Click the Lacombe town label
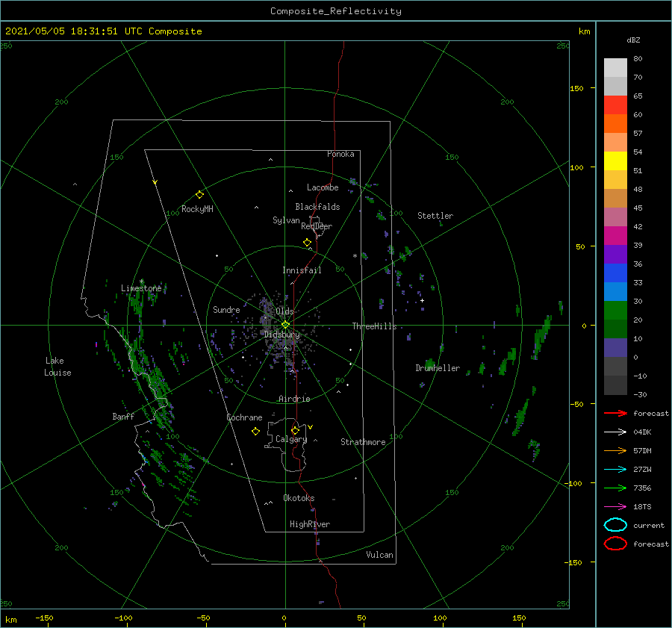 click(323, 187)
